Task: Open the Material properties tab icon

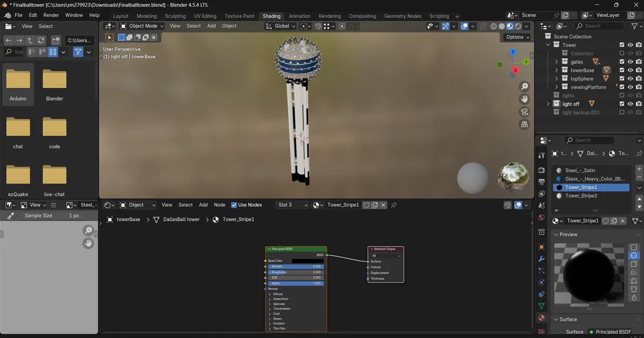Action: pos(541,318)
